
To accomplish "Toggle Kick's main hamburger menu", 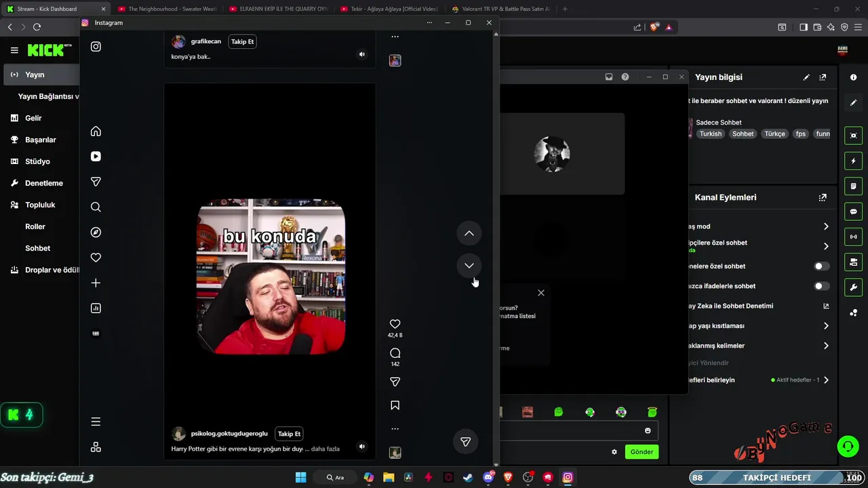I will point(14,50).
